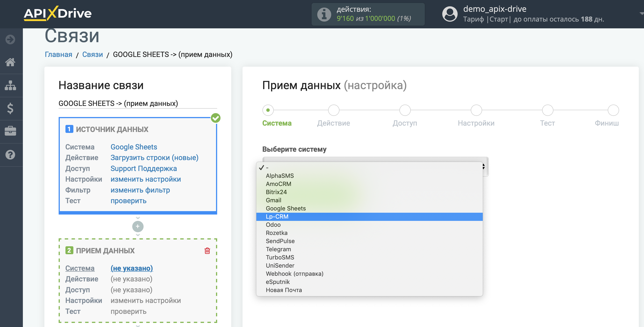
Task: Click source изменить настройки link
Action: coord(146,179)
